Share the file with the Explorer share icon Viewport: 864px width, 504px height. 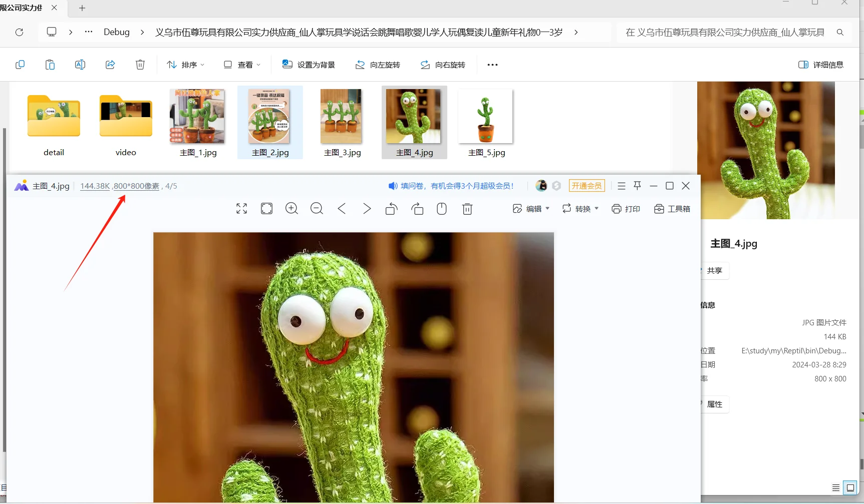click(110, 65)
